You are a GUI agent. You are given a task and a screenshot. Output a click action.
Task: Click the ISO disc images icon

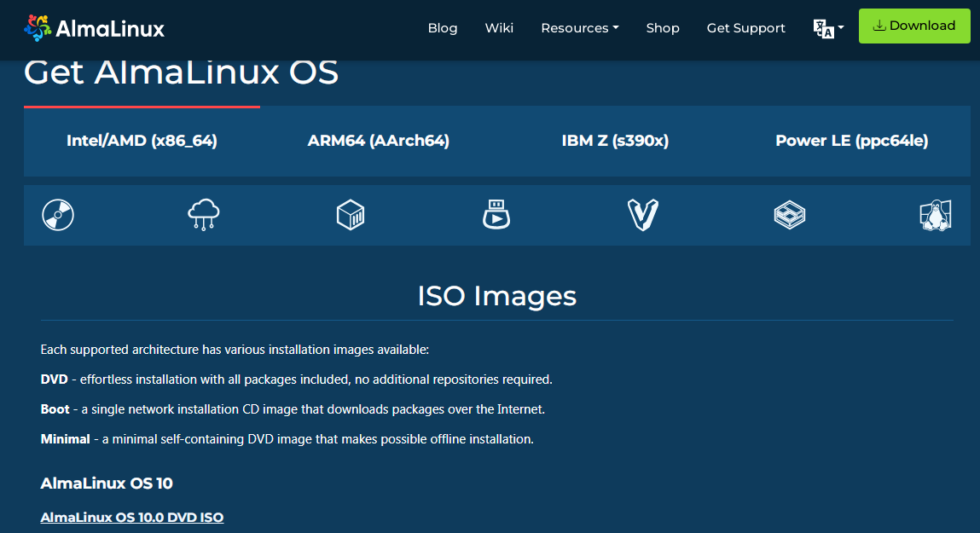point(58,215)
